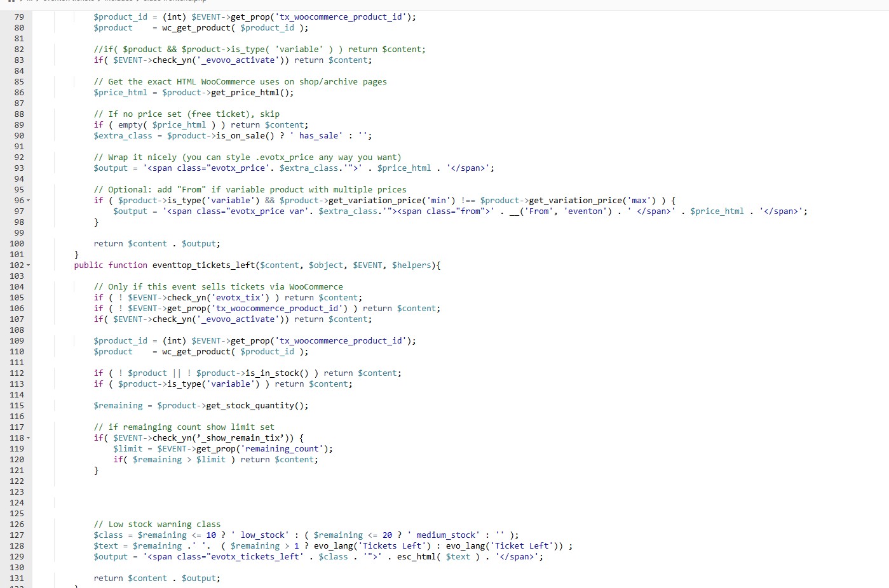Collapse the code block at line 96
This screenshot has width=889, height=588.
point(28,201)
